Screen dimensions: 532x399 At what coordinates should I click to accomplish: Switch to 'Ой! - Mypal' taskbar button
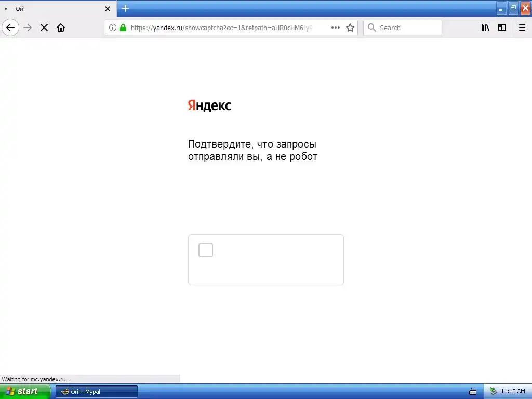[x=97, y=392]
